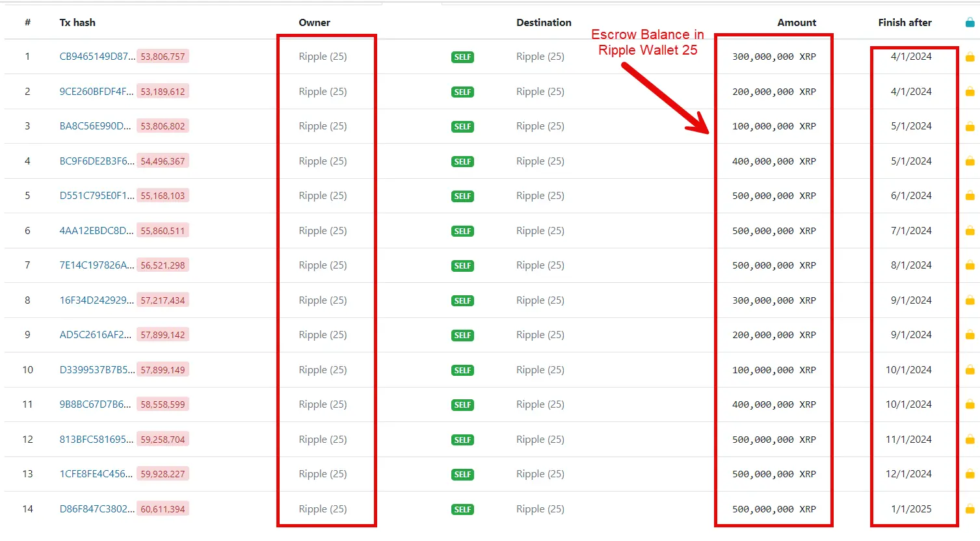Click the Destination column header
The image size is (980, 541).
(x=544, y=23)
